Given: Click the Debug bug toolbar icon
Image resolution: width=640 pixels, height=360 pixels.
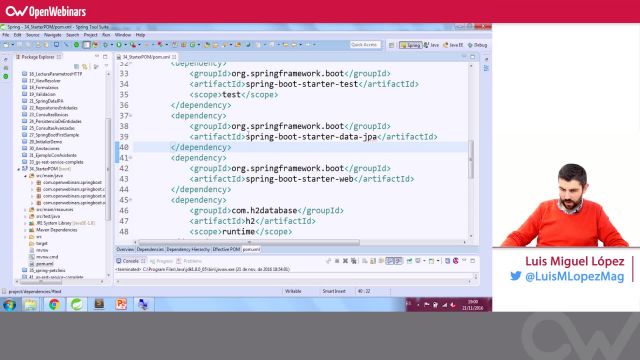Looking at the screenshot, I should tap(106, 45).
